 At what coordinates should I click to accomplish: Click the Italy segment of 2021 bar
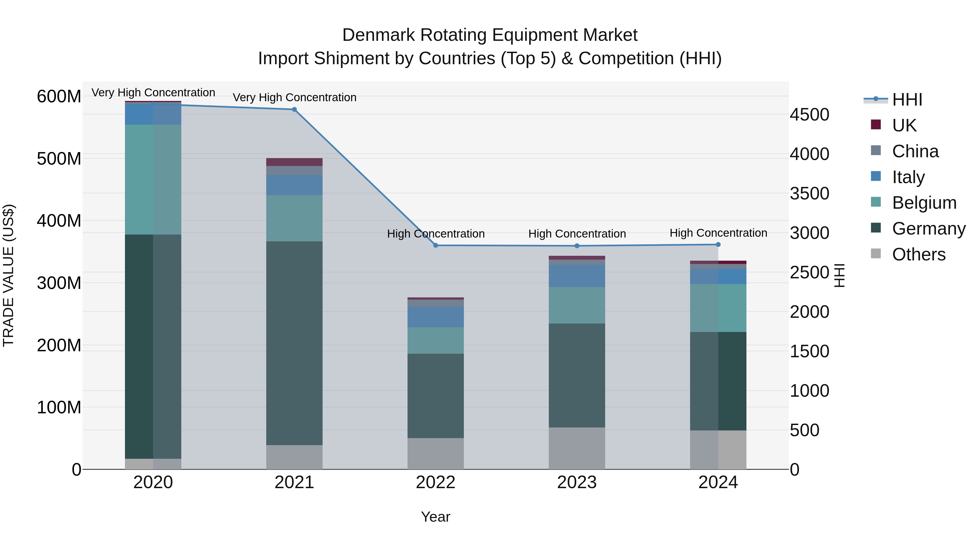pos(294,185)
